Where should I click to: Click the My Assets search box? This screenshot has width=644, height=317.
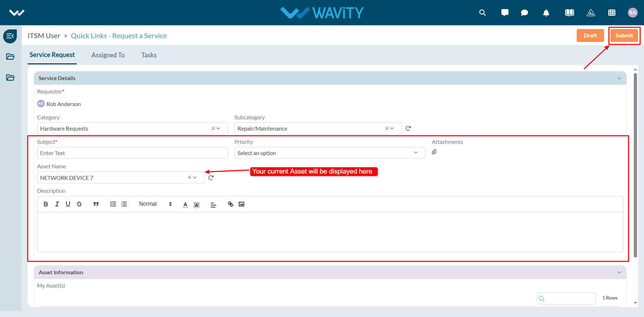(x=566, y=298)
